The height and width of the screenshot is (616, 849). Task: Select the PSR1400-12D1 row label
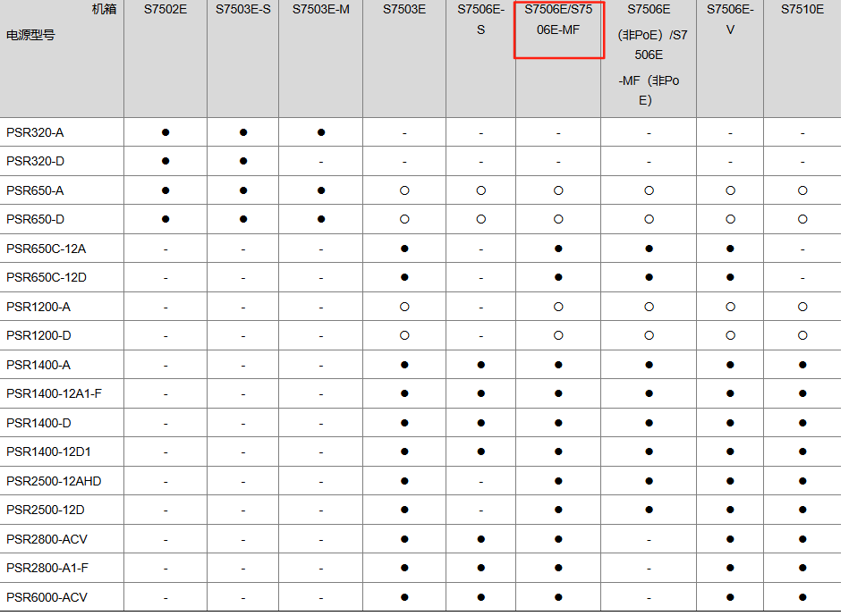coord(48,451)
